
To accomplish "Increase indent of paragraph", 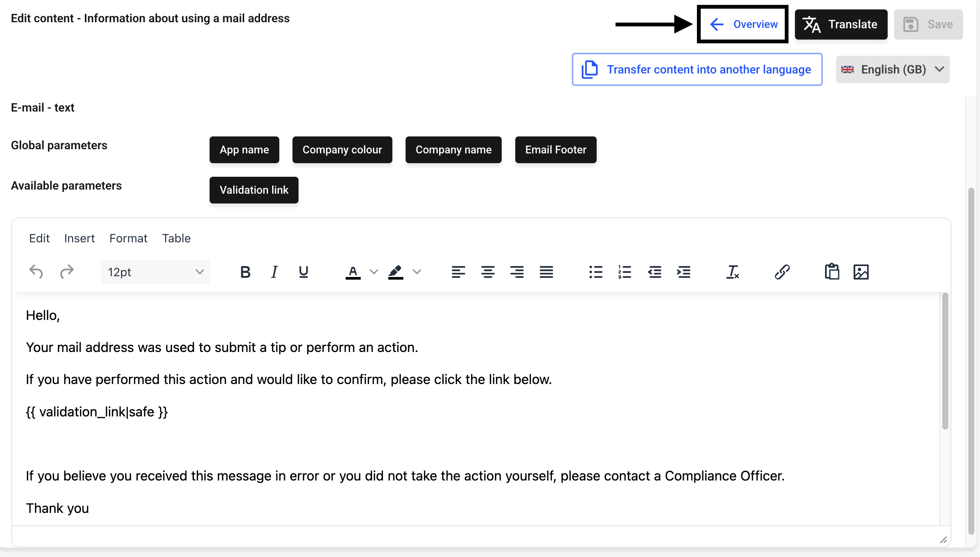I will tap(684, 272).
